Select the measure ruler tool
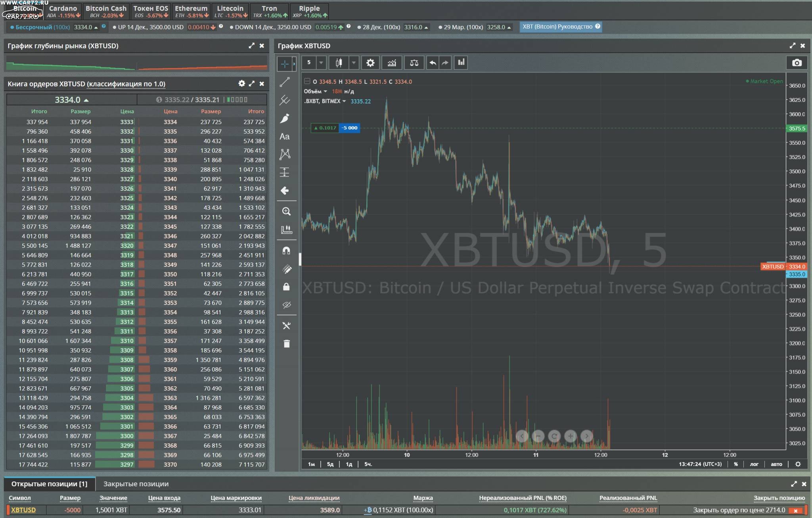The width and height of the screenshot is (812, 518). [x=286, y=230]
